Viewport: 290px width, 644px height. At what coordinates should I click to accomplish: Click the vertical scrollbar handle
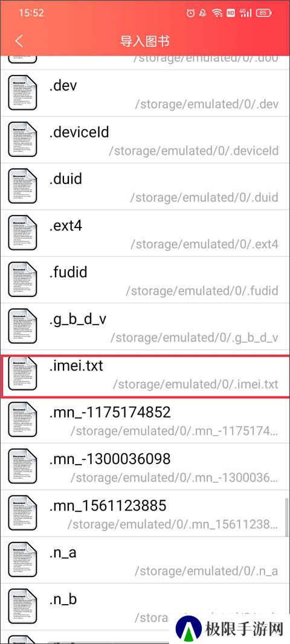click(287, 517)
